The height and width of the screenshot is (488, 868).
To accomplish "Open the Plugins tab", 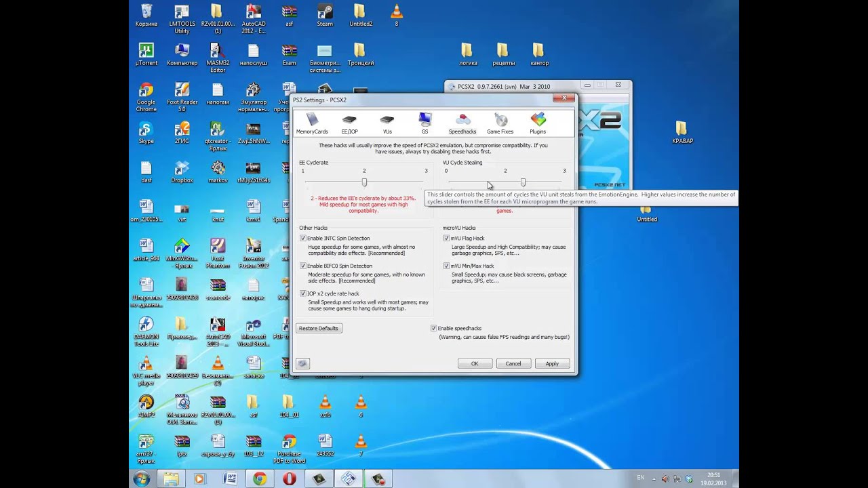I will [x=538, y=123].
